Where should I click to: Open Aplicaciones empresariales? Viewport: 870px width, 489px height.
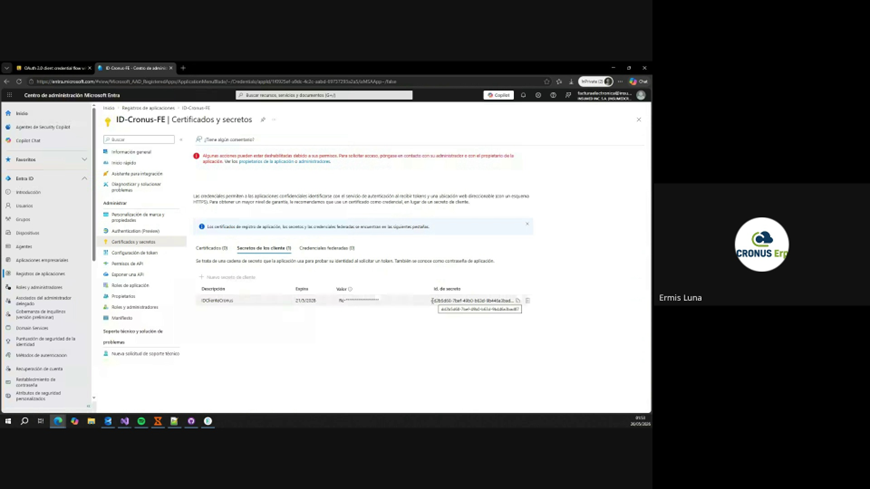42,260
